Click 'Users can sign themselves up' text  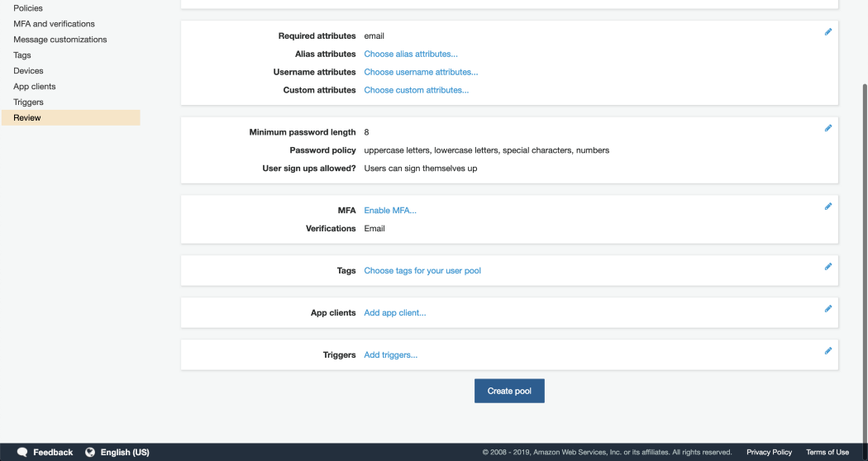(x=421, y=169)
